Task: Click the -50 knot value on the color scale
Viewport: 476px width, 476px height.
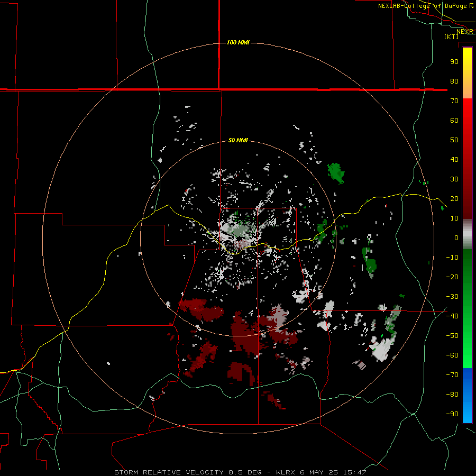Action: click(452, 335)
